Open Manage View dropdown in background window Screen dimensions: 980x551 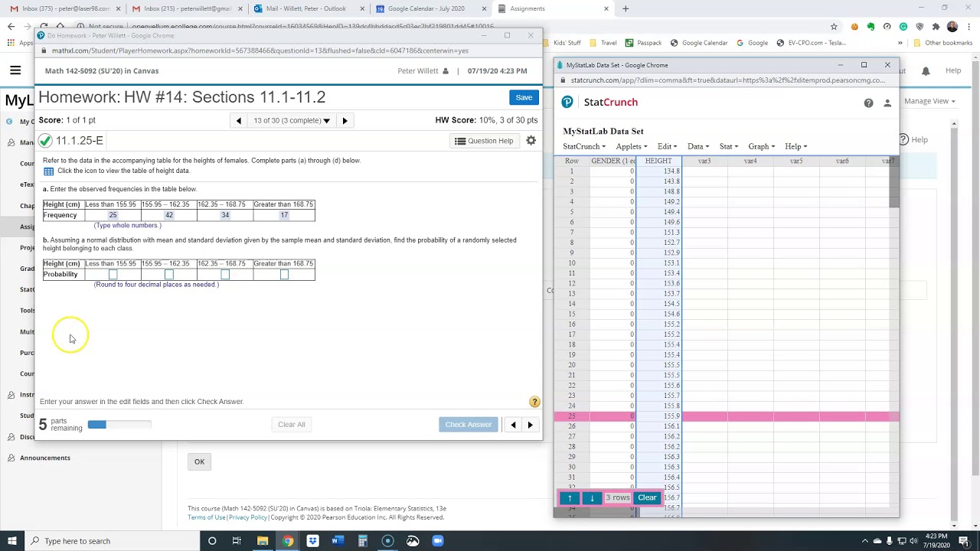coord(929,101)
